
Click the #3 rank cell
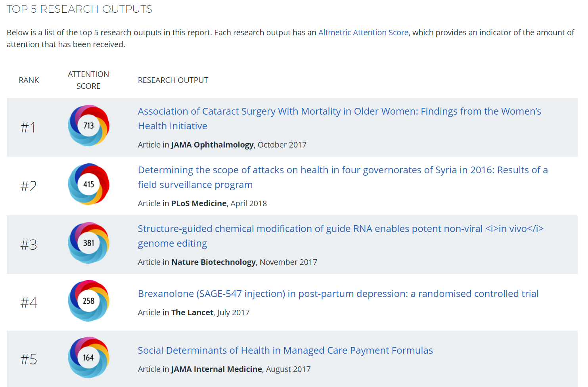(29, 245)
